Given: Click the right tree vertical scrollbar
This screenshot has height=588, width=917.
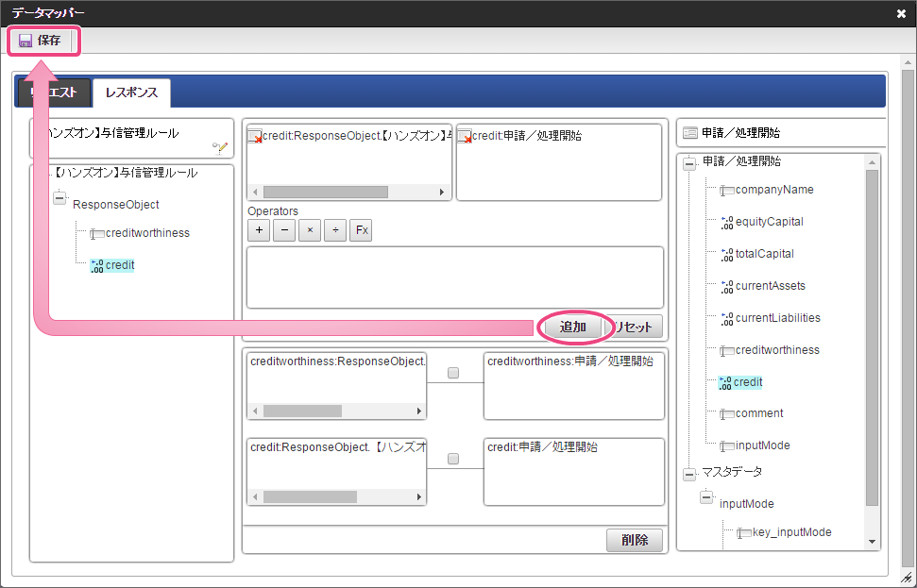Looking at the screenshot, I should click(872, 338).
